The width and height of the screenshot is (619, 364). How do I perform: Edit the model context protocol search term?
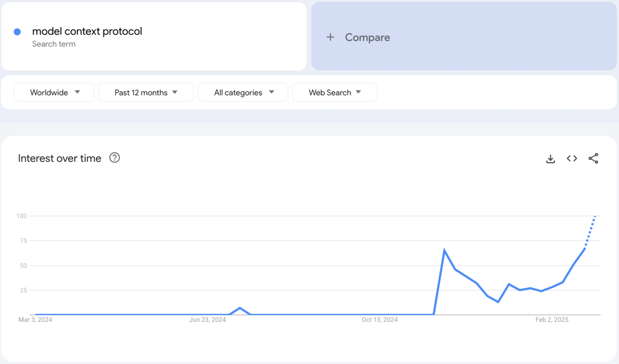[87, 32]
